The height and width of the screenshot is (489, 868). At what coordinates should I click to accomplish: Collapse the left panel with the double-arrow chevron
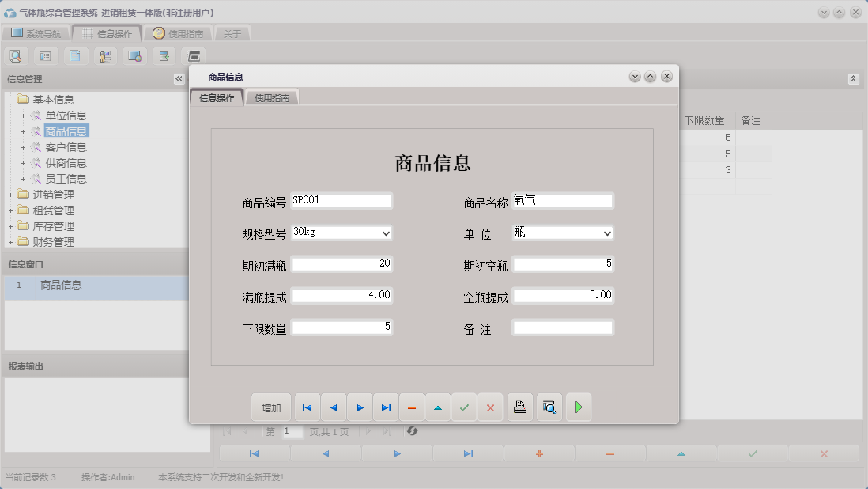pos(179,78)
